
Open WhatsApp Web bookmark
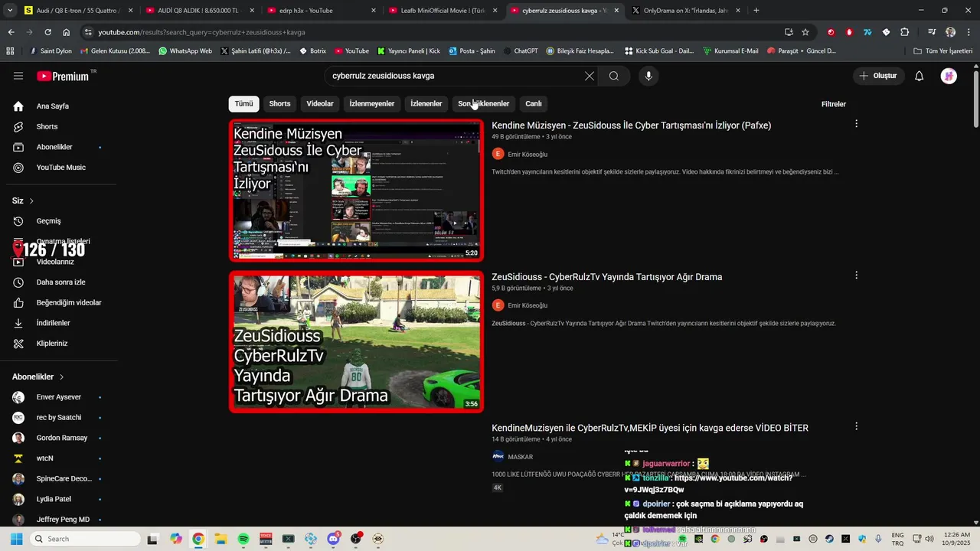click(185, 51)
